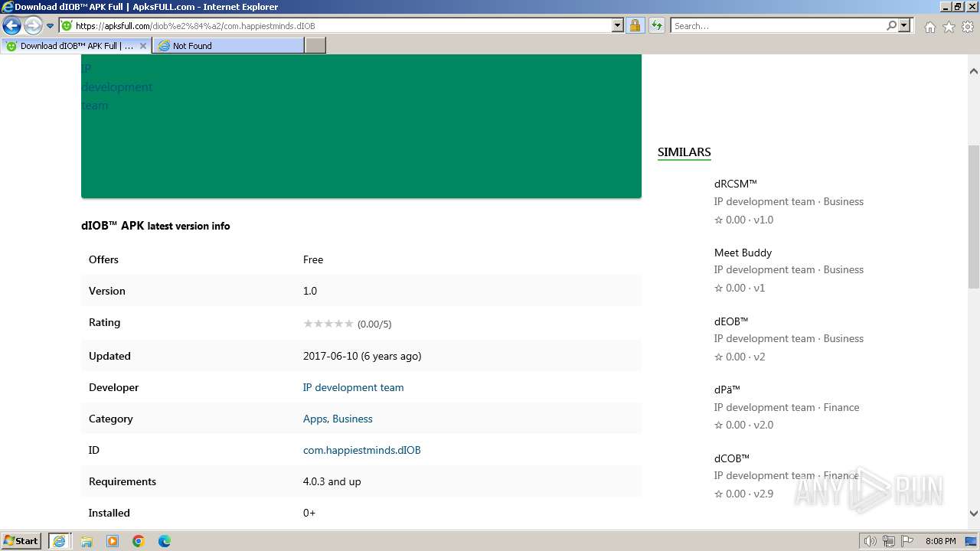Click the search magnifier icon

891,26
